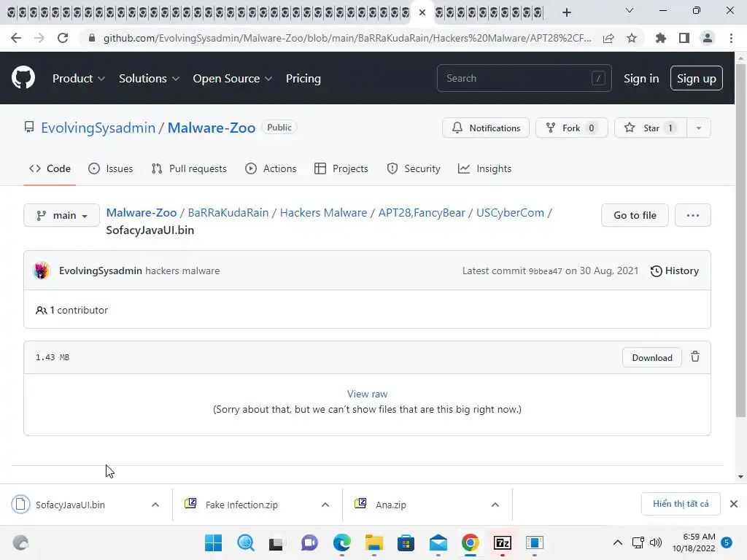This screenshot has height=560, width=747.
Task: Click Go to file
Action: (635, 215)
